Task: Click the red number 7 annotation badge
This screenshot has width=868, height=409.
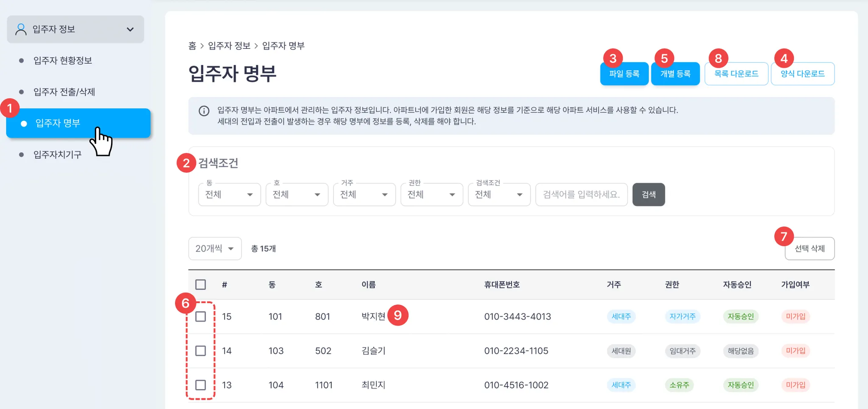Action: coord(784,237)
